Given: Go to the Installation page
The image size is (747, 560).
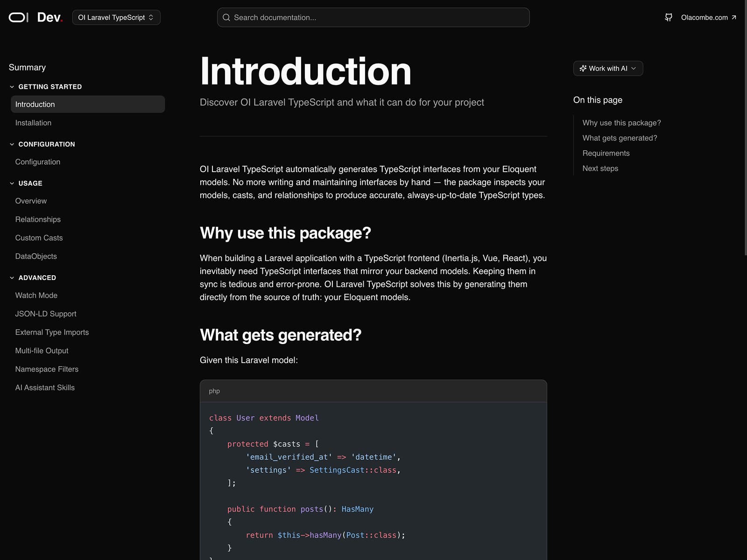Looking at the screenshot, I should coord(33,123).
